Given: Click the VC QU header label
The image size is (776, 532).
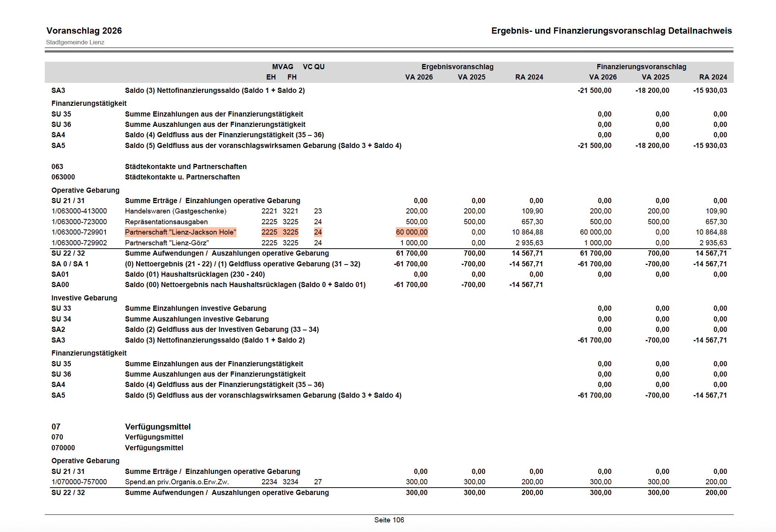Looking at the screenshot, I should pyautogui.click(x=313, y=67).
